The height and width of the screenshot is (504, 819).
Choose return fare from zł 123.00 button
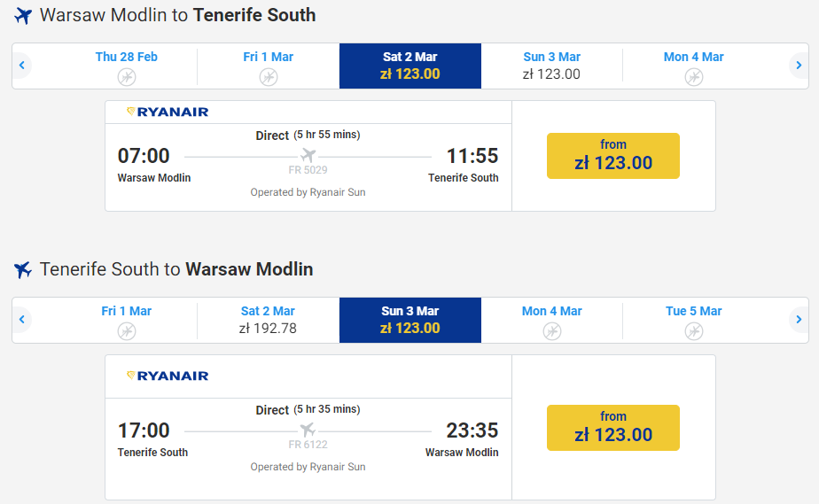613,428
